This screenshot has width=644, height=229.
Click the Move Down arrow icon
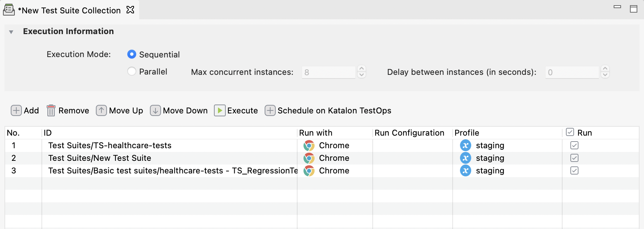(155, 110)
